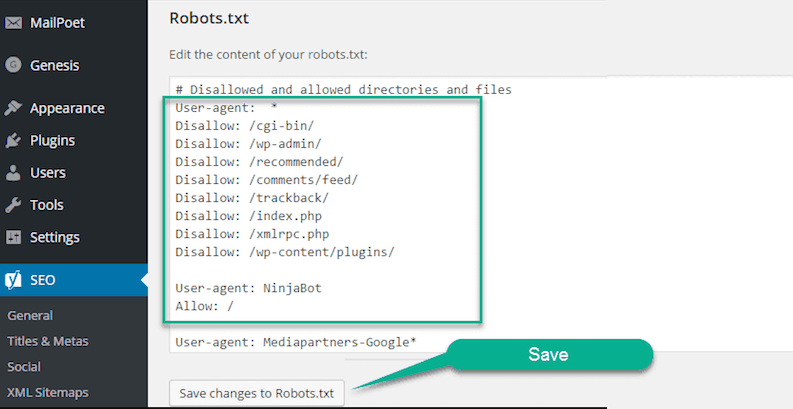The image size is (793, 409).
Task: Click 'Edit the content of your robots.txt' label
Action: (269, 55)
